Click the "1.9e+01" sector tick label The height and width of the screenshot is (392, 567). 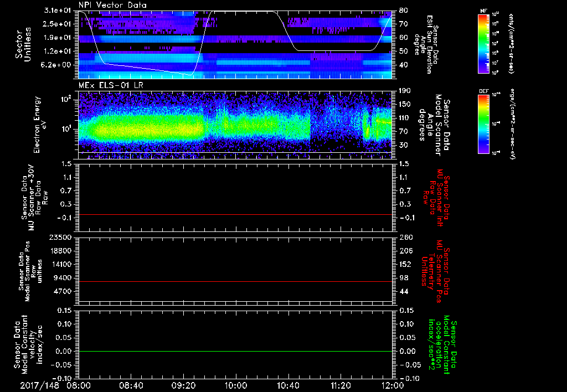point(56,38)
